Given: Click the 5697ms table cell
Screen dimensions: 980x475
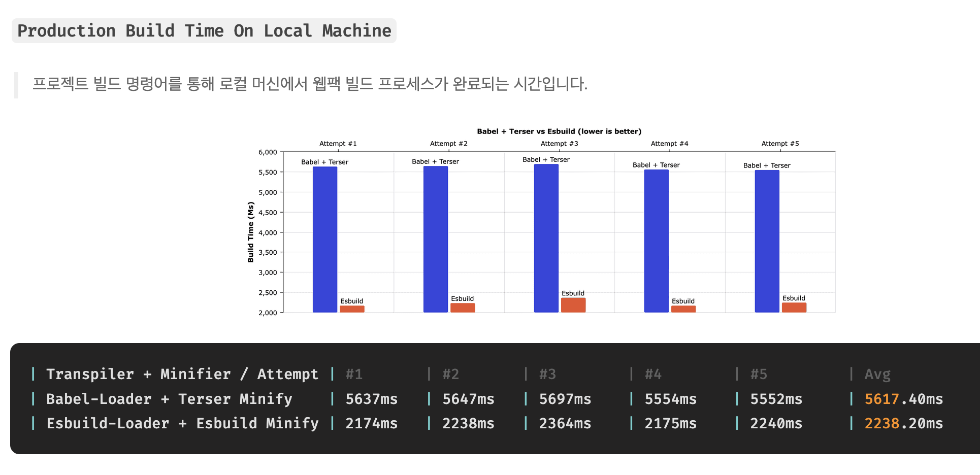Looking at the screenshot, I should (x=565, y=399).
